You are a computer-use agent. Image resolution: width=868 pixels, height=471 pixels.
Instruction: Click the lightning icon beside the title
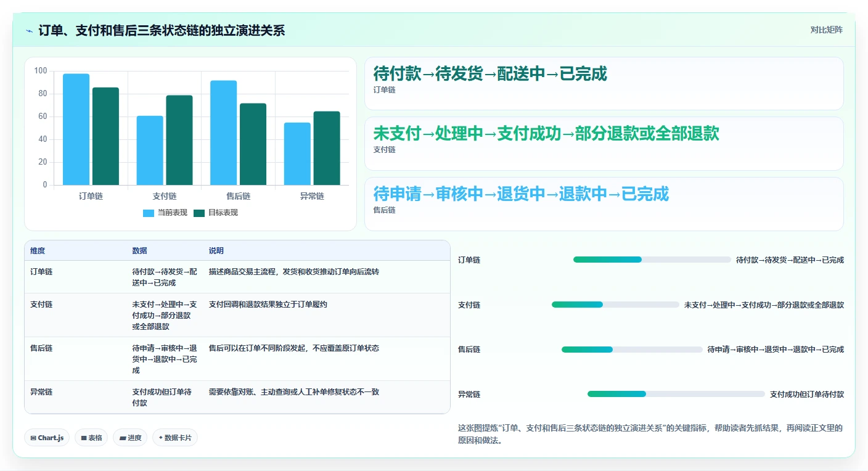point(29,31)
